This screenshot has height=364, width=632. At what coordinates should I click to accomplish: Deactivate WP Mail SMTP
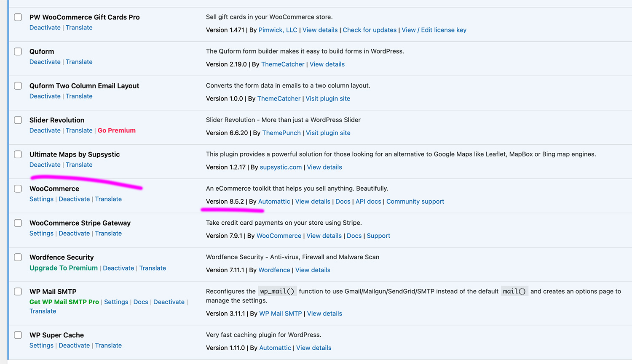pos(169,302)
